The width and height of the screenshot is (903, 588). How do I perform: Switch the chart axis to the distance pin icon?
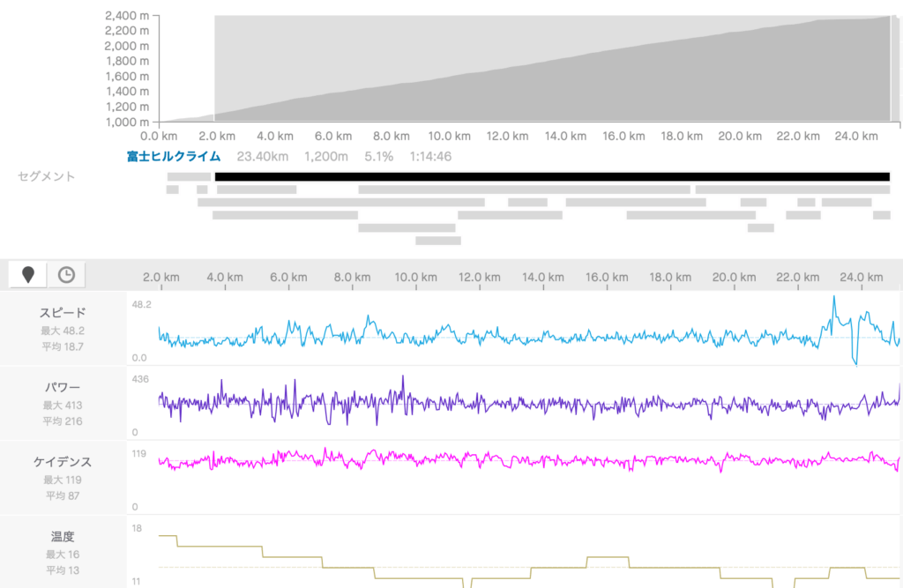pos(28,274)
